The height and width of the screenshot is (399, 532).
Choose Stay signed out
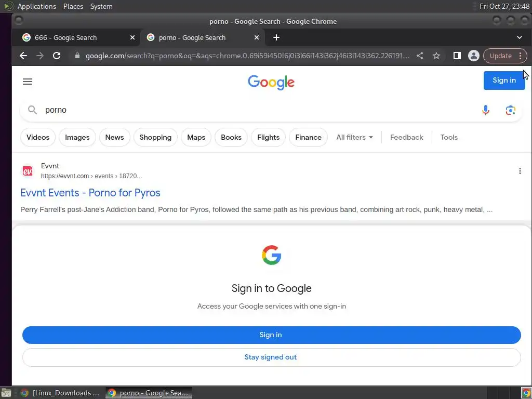[271, 357]
